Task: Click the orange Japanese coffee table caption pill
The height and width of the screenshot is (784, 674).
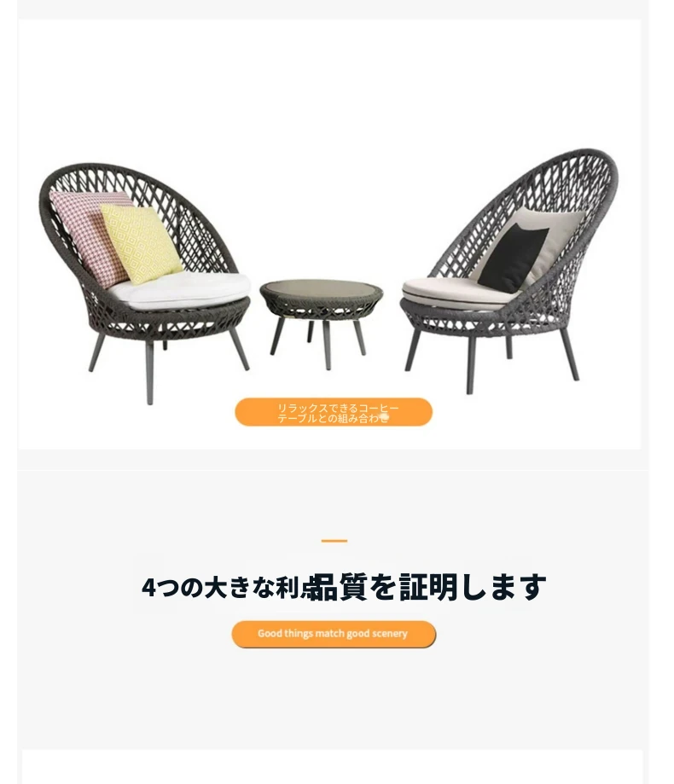Action: point(334,413)
